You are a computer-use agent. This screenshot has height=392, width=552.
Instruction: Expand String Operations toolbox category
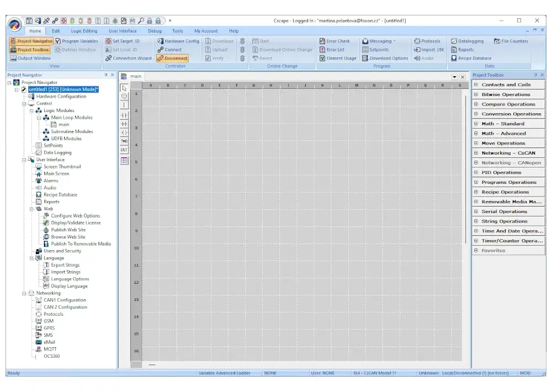(476, 221)
